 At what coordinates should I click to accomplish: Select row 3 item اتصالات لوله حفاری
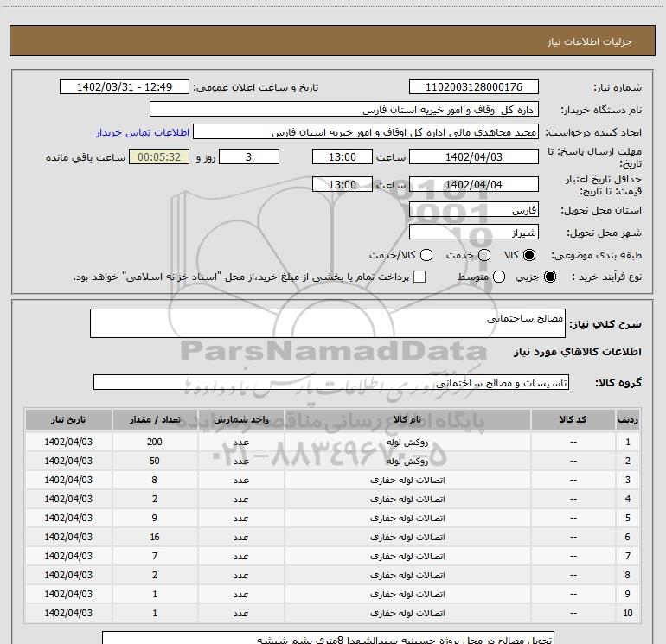407,480
